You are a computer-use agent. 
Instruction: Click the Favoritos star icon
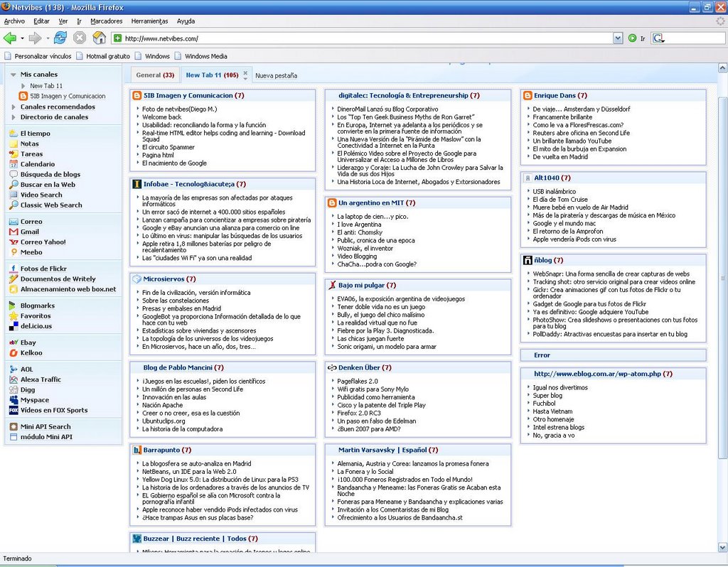(x=14, y=316)
